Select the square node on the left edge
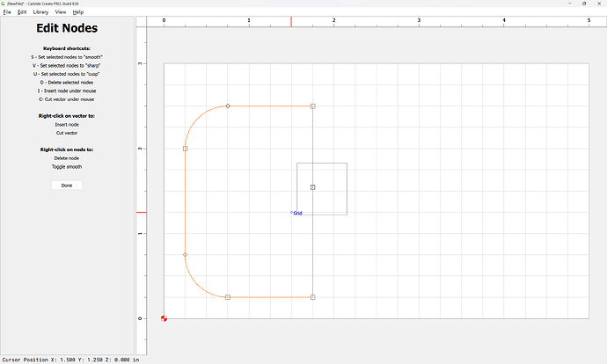607x364 pixels. [x=185, y=149]
